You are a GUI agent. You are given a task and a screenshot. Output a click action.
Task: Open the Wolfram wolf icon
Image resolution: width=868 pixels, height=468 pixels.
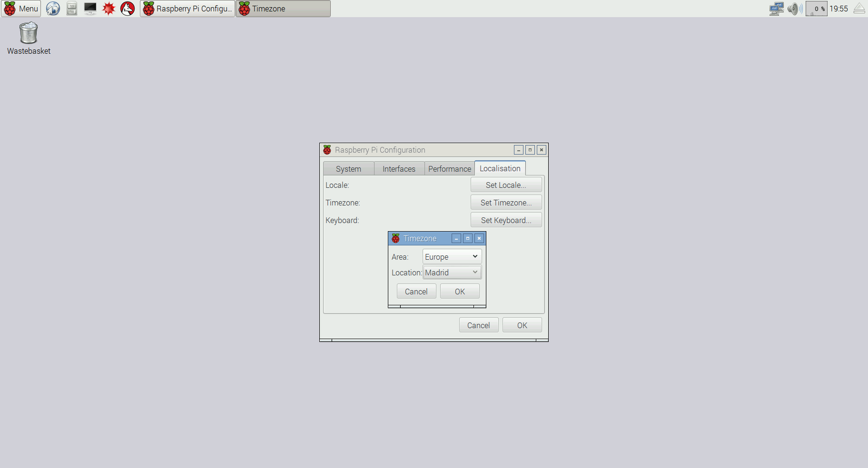(128, 9)
